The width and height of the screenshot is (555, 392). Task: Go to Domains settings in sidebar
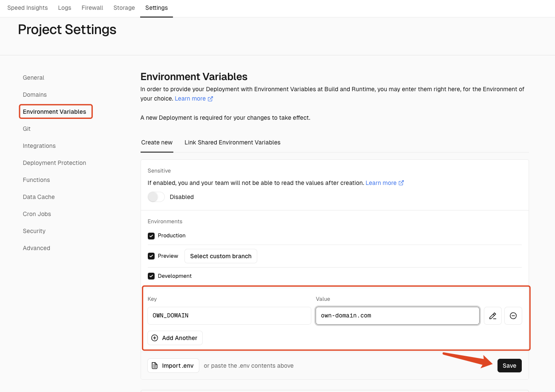35,95
